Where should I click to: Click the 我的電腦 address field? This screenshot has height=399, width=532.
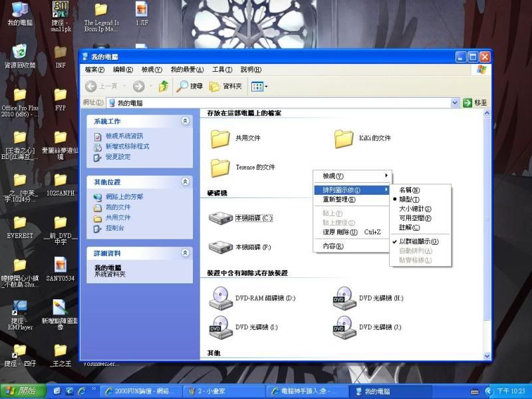tap(279, 103)
